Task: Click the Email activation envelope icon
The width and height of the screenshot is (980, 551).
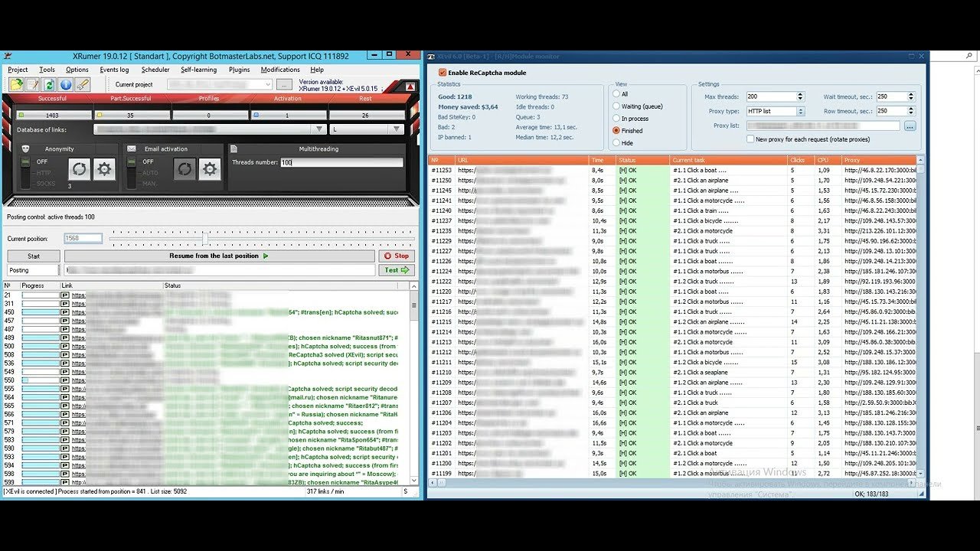Action: pos(131,148)
